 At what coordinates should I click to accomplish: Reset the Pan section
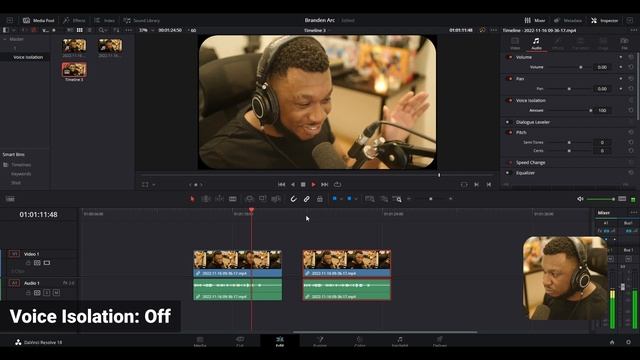(x=631, y=79)
